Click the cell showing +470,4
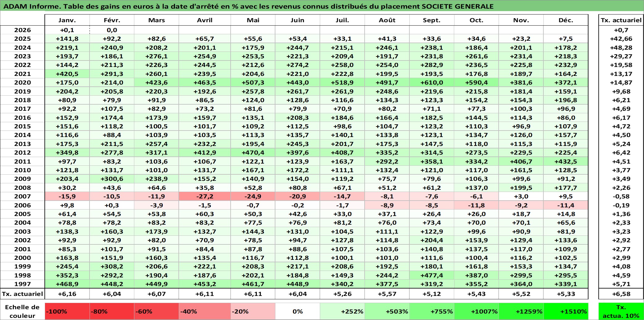The width and height of the screenshot is (644, 320). [253, 152]
